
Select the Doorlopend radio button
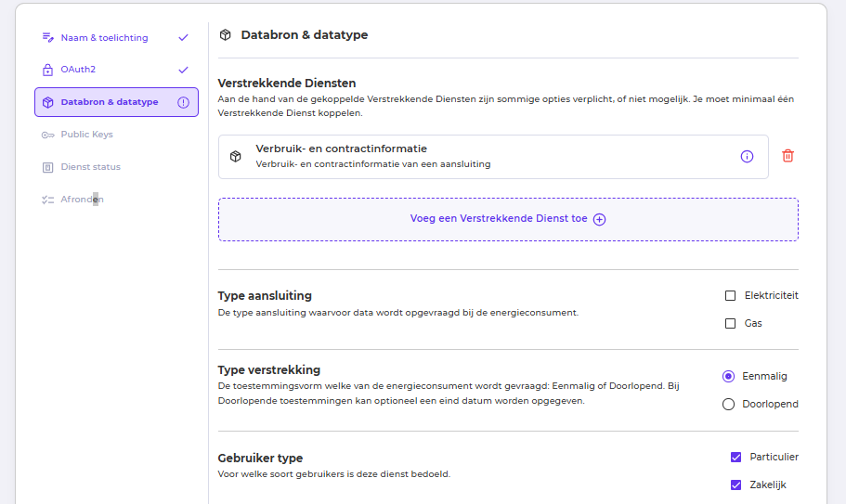click(x=728, y=405)
